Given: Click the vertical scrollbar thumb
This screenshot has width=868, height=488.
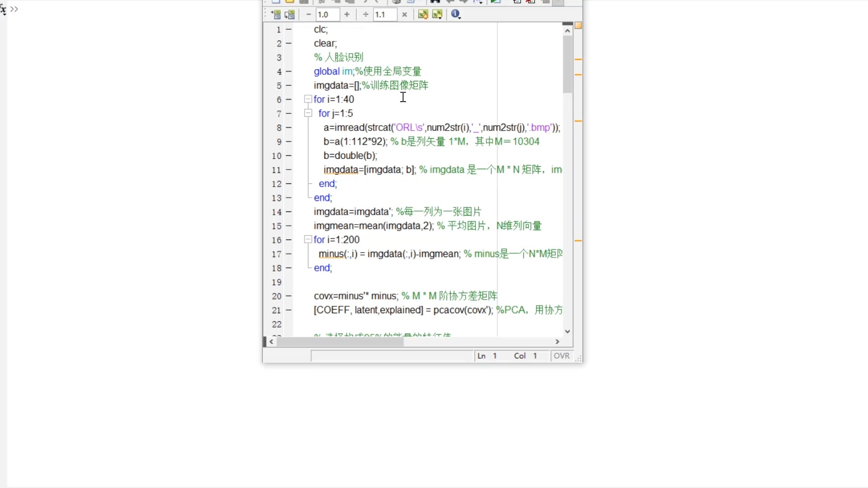Looking at the screenshot, I should point(567,65).
